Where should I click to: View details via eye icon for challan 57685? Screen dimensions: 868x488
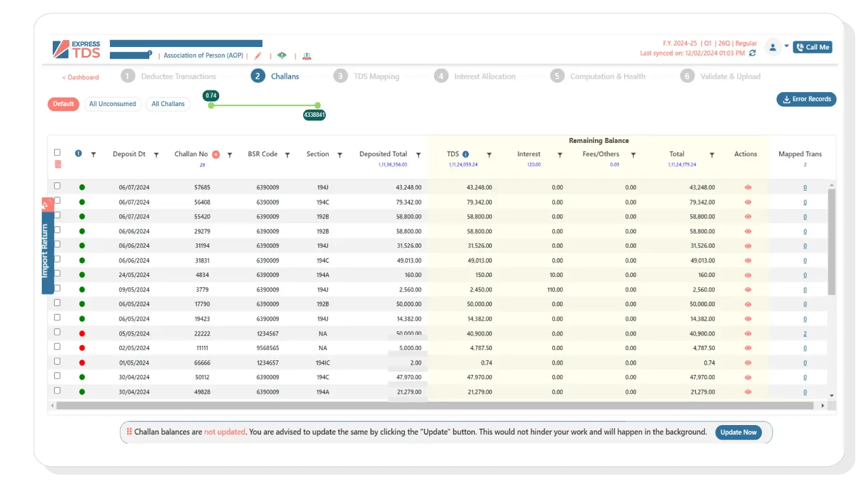click(748, 187)
